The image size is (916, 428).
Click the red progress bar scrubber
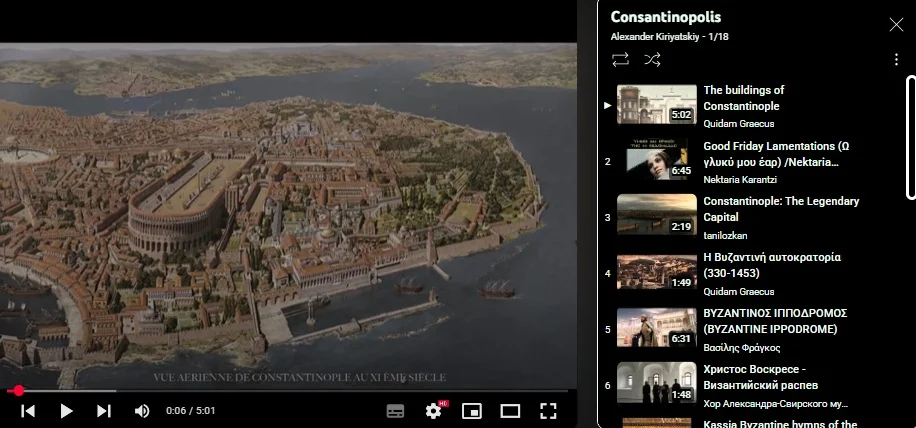[x=19, y=391]
